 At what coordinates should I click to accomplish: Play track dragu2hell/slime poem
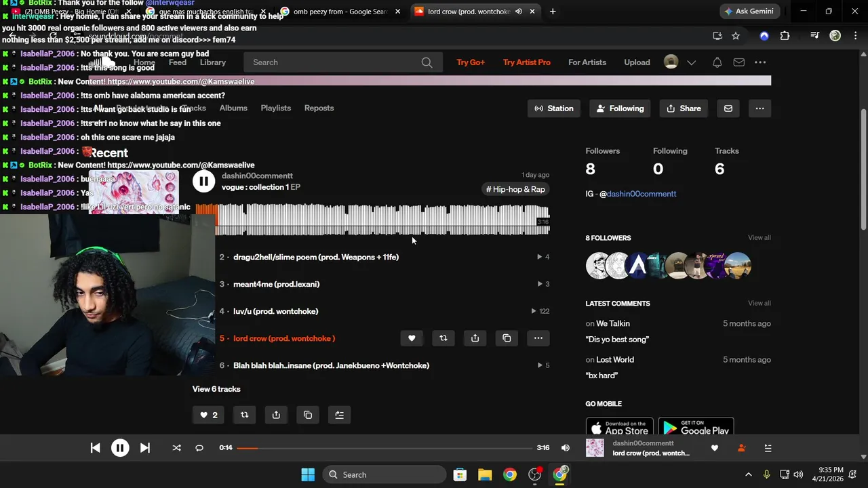coord(316,257)
